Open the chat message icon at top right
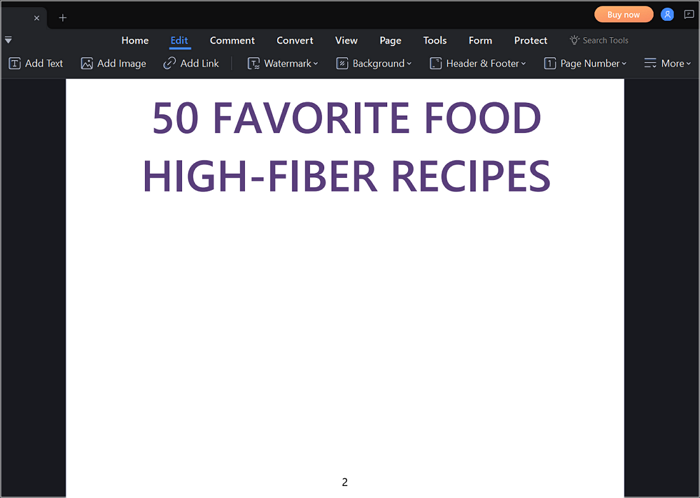Screen dimensions: 700x498 [x=688, y=15]
